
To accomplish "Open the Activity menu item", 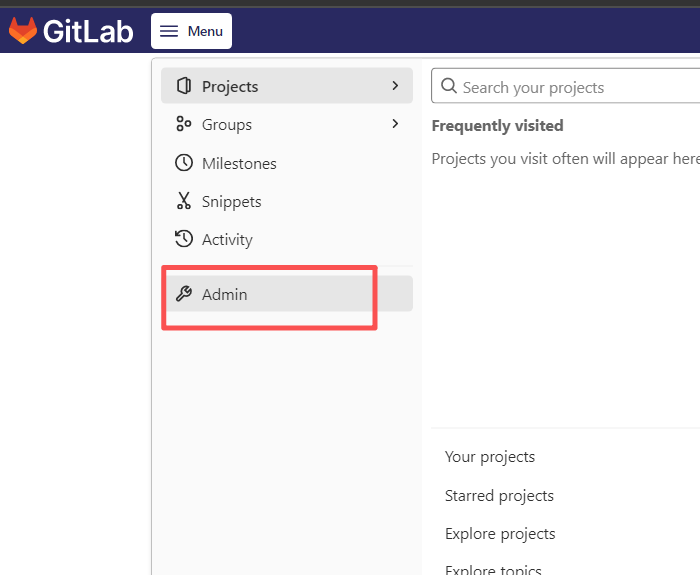I will (287, 239).
